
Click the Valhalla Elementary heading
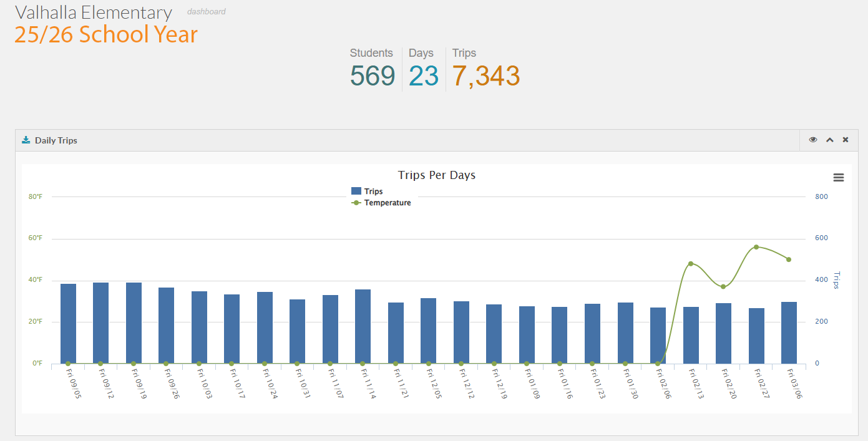[x=94, y=12]
